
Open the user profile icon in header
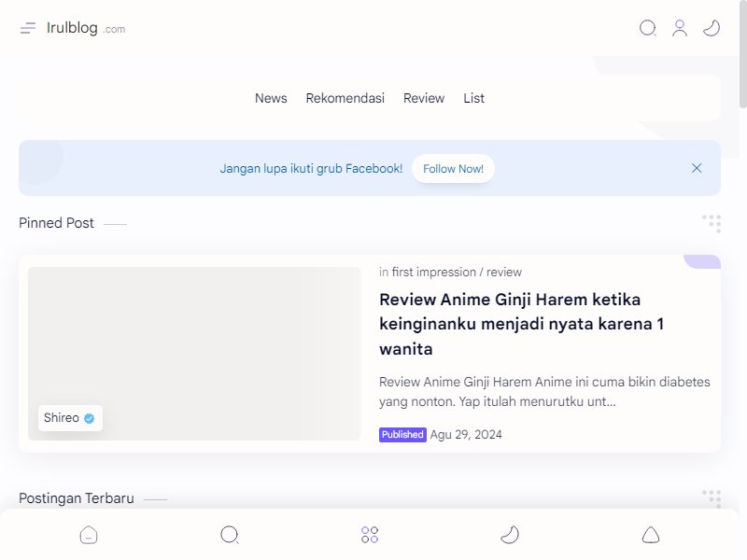[680, 28]
